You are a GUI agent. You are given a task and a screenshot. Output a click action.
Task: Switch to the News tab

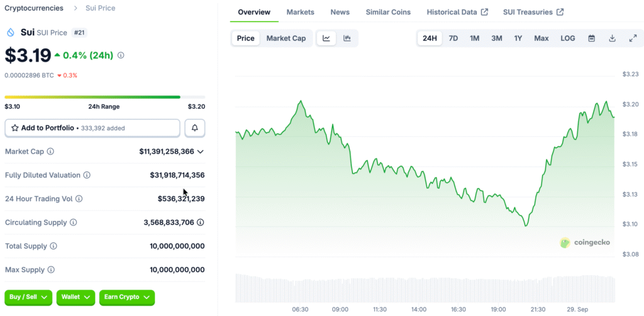point(340,12)
